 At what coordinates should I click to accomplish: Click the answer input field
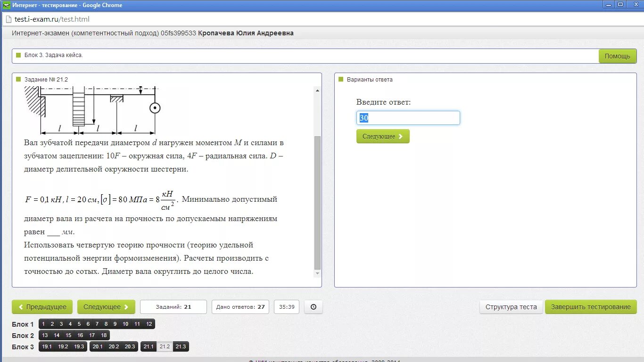(408, 118)
